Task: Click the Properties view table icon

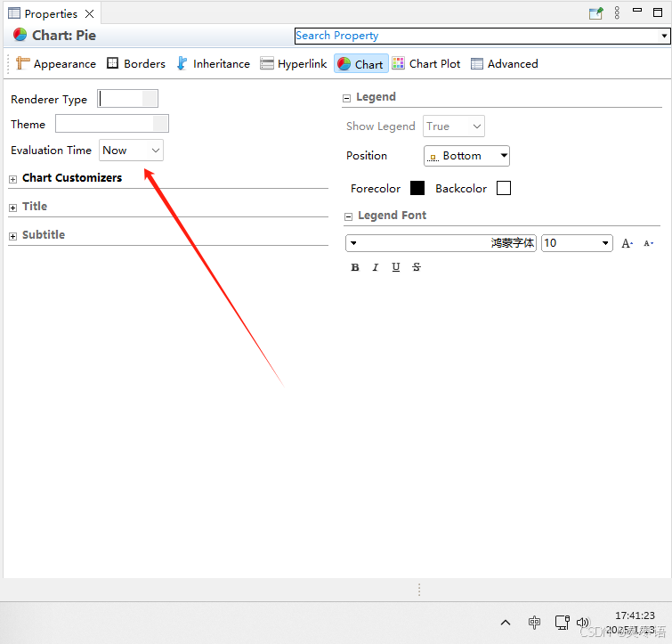Action: pos(14,13)
